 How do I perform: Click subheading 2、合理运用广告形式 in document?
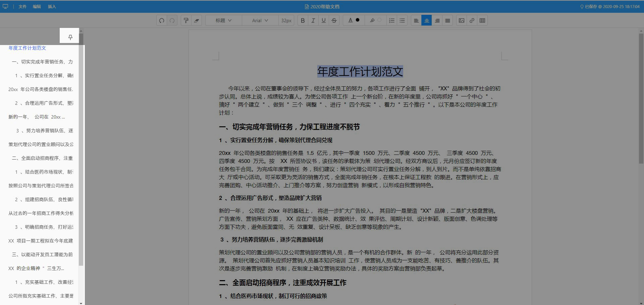pos(270,198)
